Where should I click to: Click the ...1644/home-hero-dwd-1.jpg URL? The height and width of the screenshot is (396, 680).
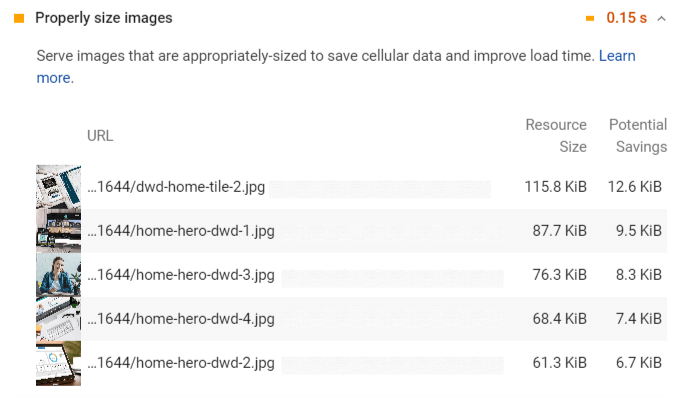coord(181,231)
